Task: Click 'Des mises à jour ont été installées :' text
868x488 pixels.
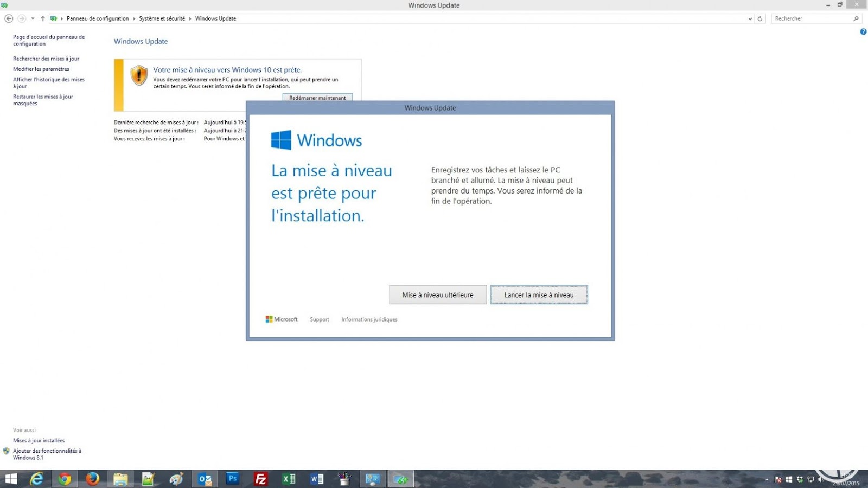Action: [x=155, y=131]
